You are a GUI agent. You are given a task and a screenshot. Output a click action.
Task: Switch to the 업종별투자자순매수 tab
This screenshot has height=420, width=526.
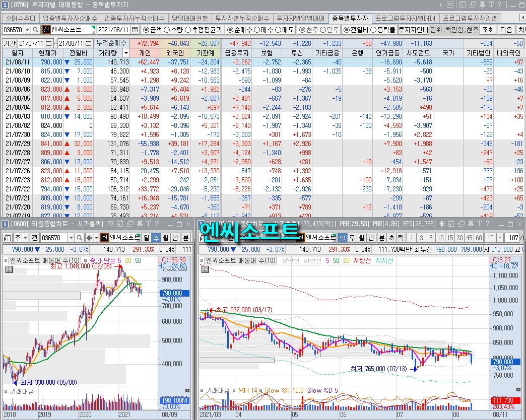tap(70, 18)
